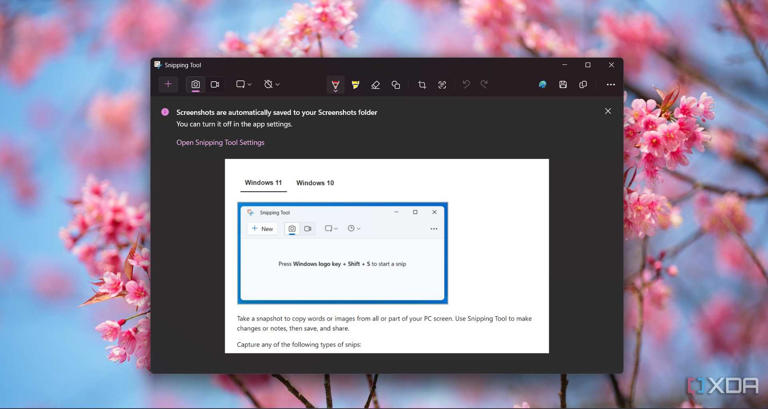Viewport: 768px width, 409px height.
Task: Activate the image Crop tool
Action: [422, 85]
